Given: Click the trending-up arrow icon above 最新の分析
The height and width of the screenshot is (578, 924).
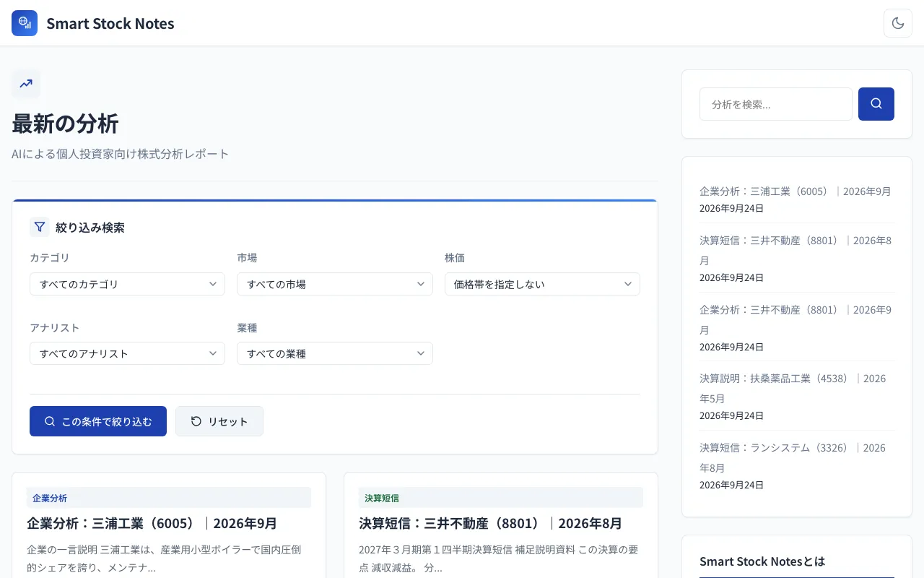Looking at the screenshot, I should (x=26, y=84).
